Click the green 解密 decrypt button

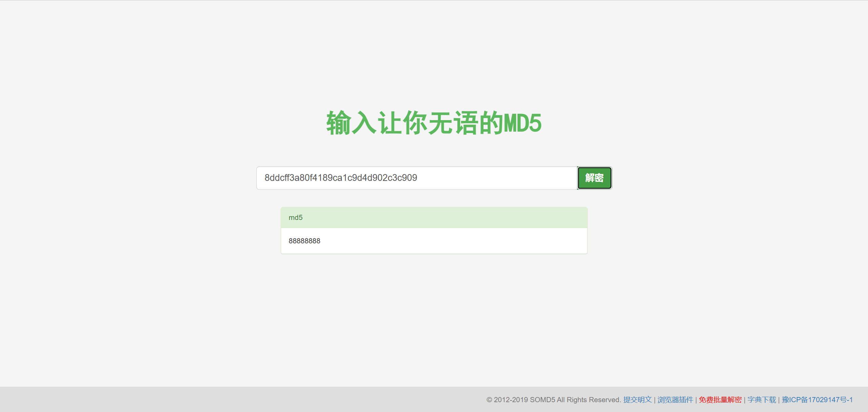594,178
